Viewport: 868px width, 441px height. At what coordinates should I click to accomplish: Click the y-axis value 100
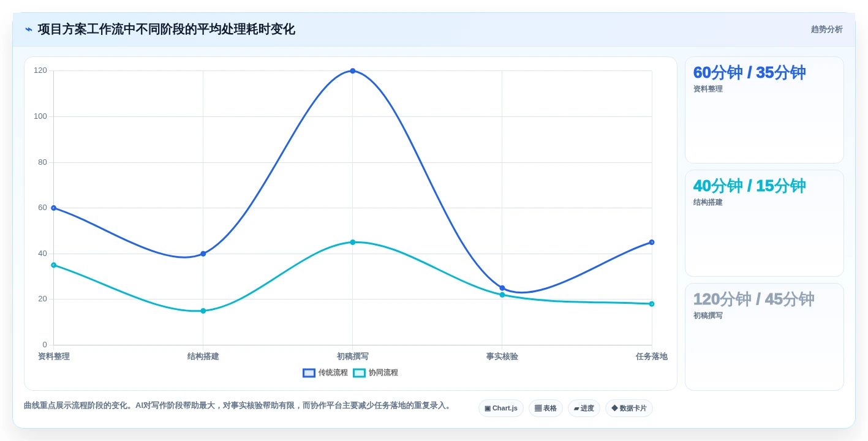click(40, 116)
